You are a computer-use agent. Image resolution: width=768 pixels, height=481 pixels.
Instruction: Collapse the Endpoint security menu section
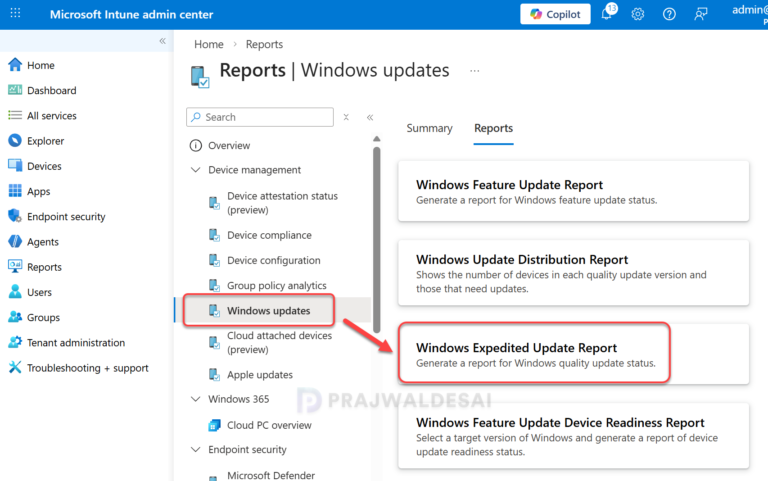click(195, 449)
